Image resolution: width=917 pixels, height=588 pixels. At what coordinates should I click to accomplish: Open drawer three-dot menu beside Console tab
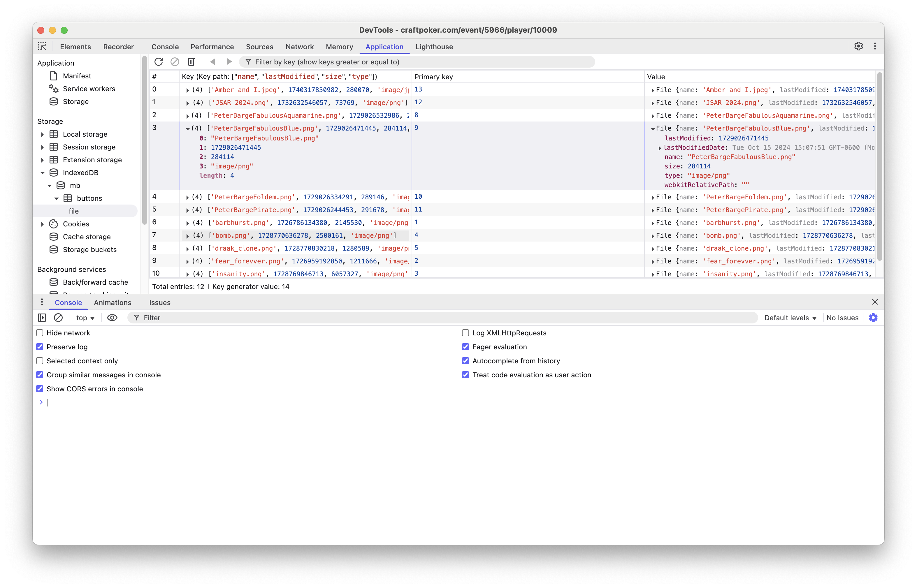(x=42, y=302)
